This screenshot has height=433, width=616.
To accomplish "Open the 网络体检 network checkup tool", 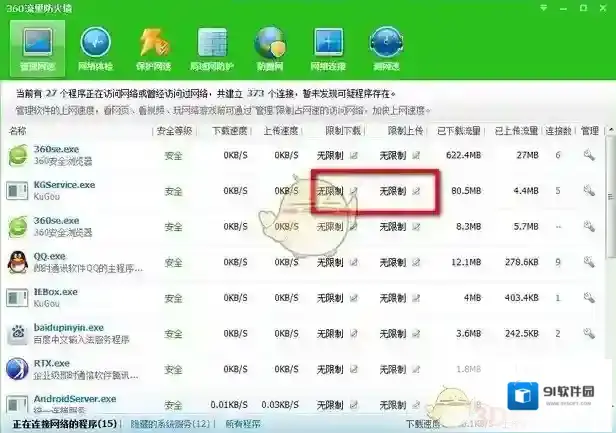I will 96,49.
